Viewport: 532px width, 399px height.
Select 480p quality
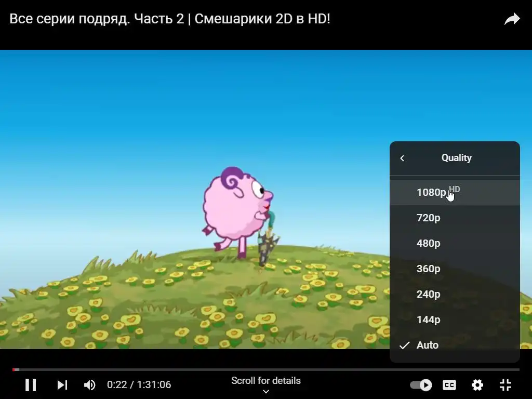click(x=455, y=243)
